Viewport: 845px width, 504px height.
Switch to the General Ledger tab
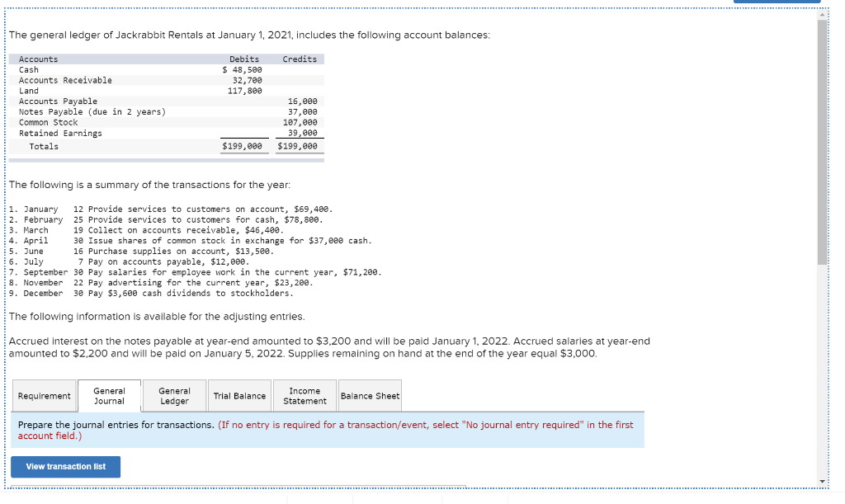(174, 395)
